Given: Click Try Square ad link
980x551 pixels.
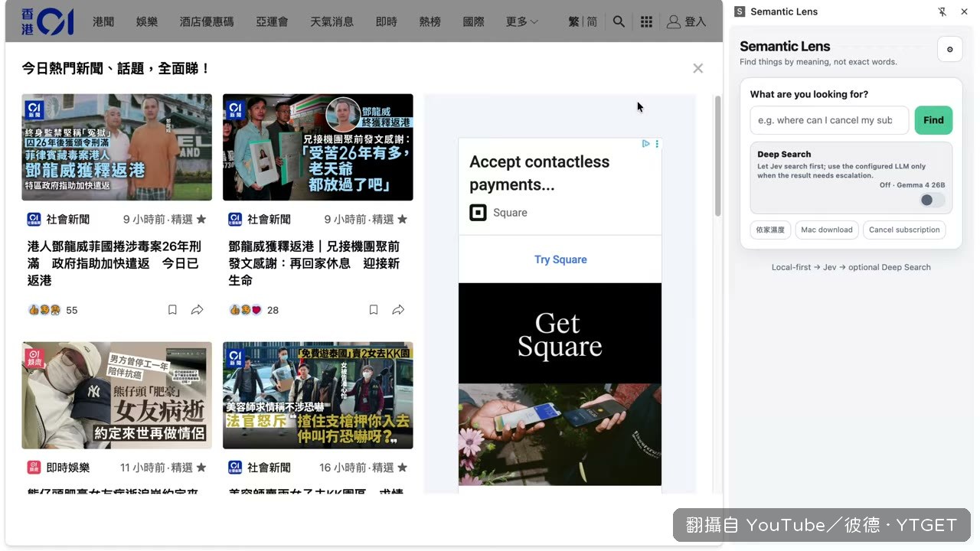Looking at the screenshot, I should point(560,259).
